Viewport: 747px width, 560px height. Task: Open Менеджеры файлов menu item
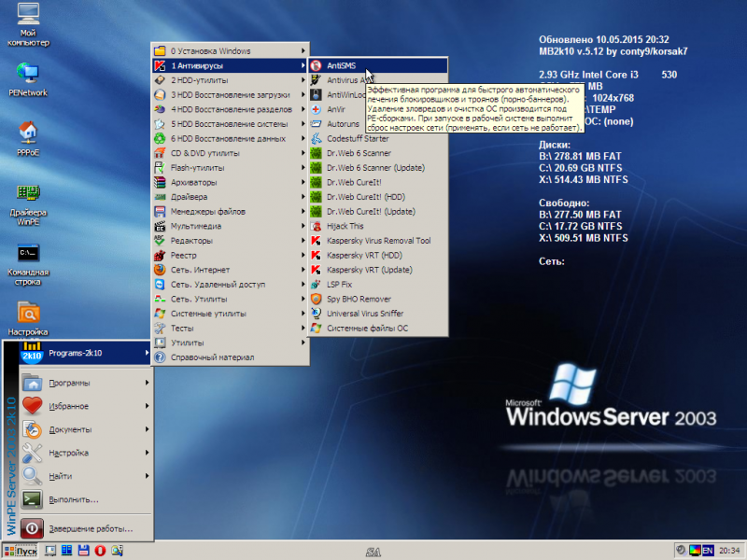pyautogui.click(x=231, y=212)
